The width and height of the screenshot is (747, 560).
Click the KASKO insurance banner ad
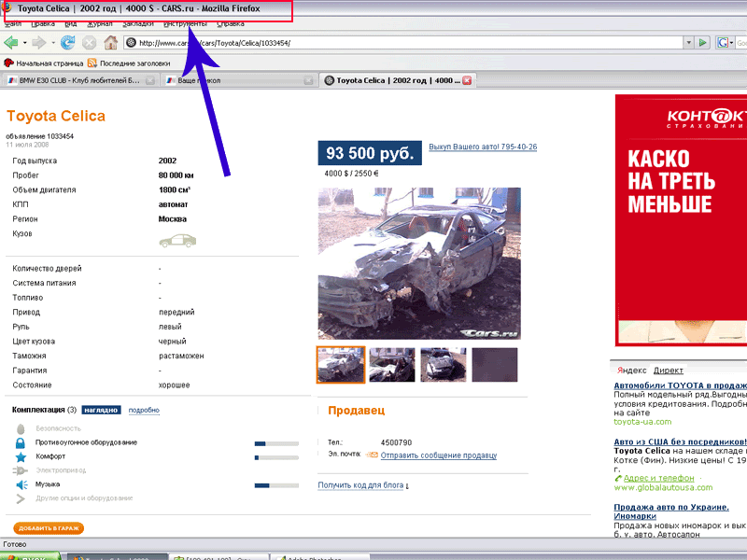coord(681,220)
